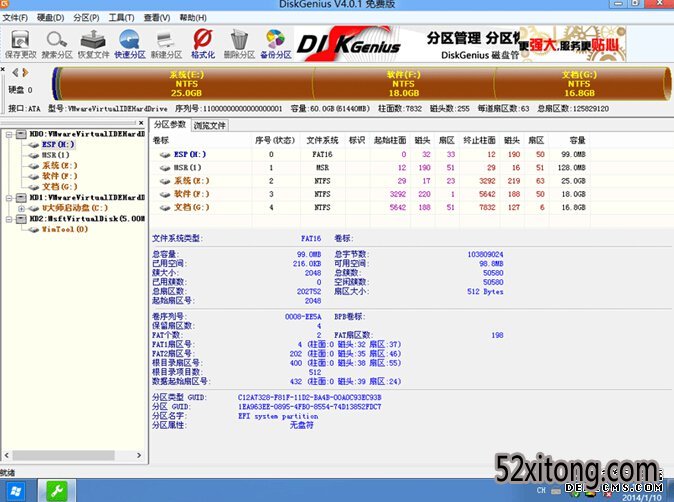Click the Save Changes (保存更改) toolbar icon

(x=20, y=43)
